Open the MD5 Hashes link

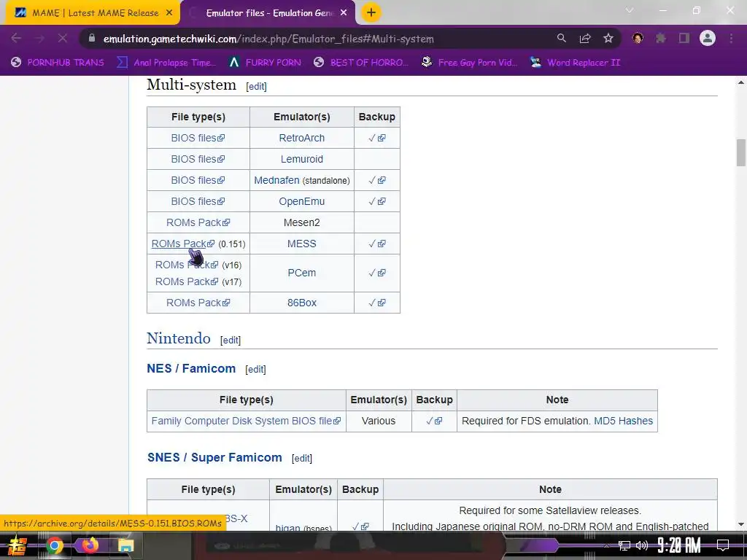[x=623, y=421]
